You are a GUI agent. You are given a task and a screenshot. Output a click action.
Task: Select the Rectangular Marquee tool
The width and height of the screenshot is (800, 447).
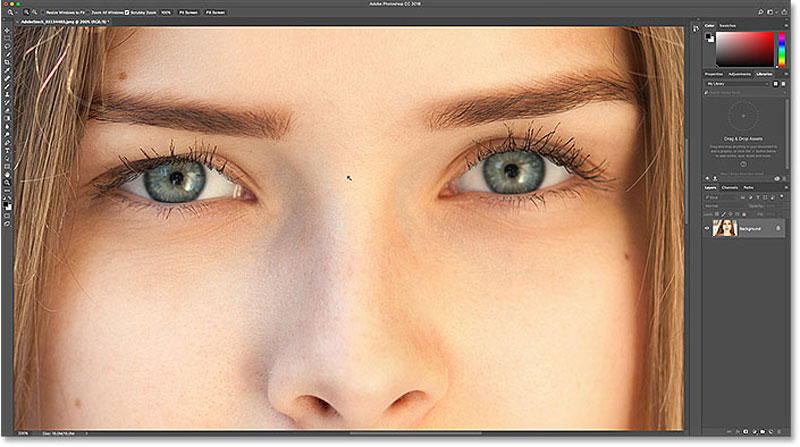[7, 36]
